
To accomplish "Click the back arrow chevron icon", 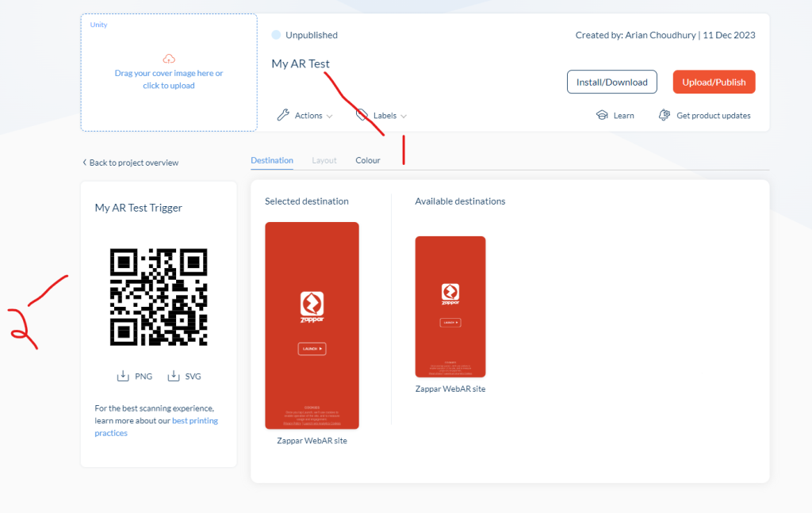I will [x=84, y=163].
